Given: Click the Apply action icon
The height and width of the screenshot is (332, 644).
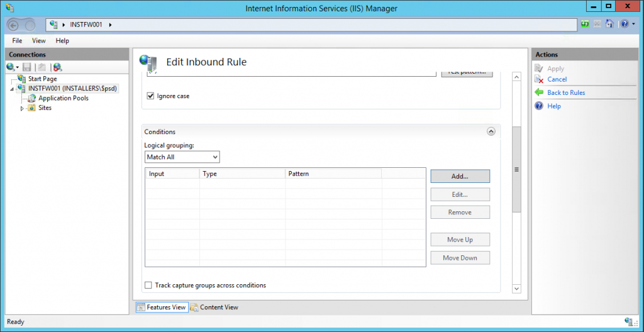Looking at the screenshot, I should pyautogui.click(x=539, y=68).
